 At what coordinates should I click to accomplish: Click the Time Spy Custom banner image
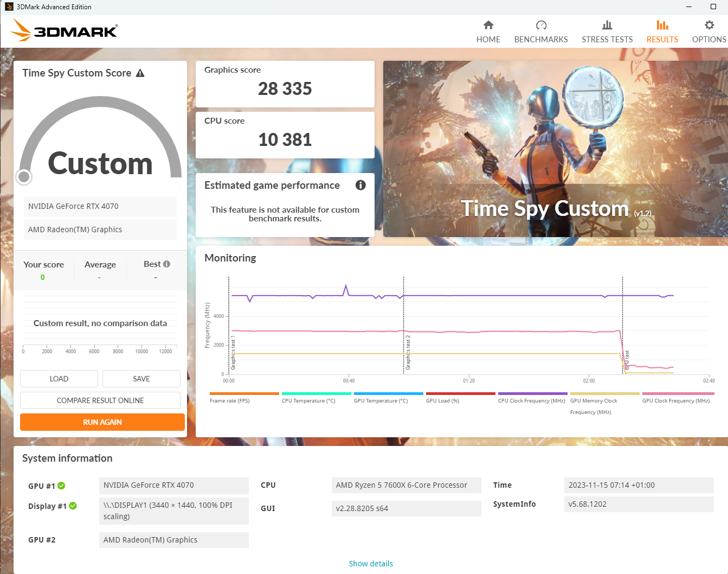556,149
